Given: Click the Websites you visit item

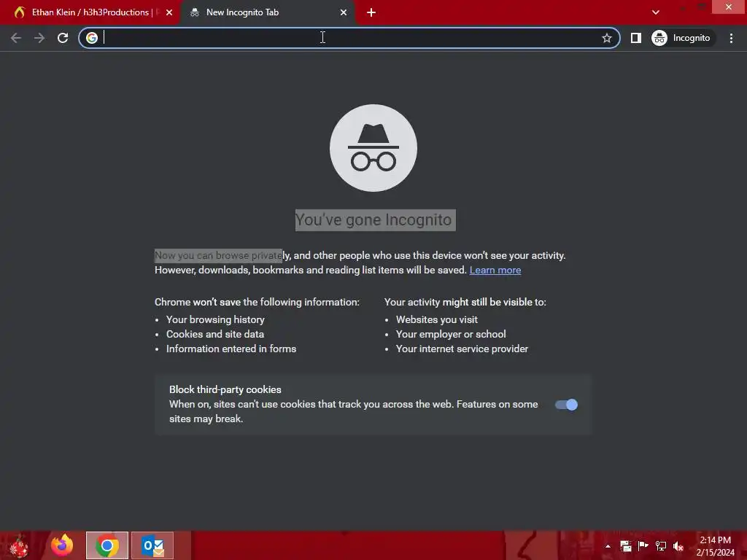Looking at the screenshot, I should pos(437,319).
